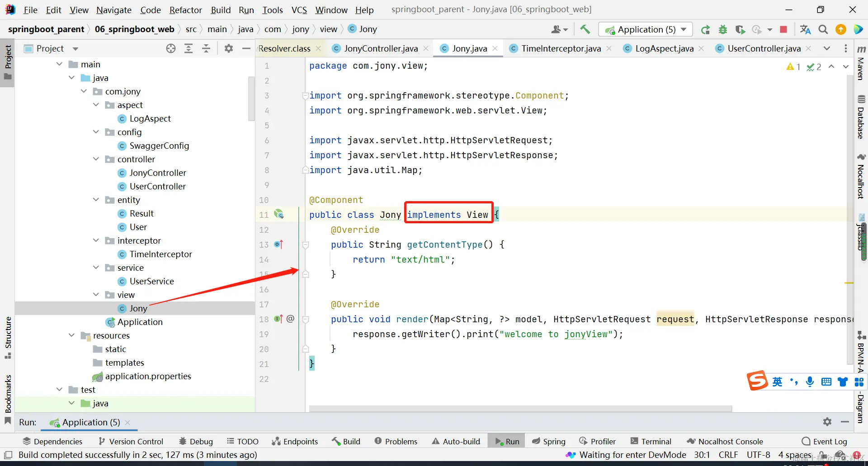The height and width of the screenshot is (466, 868).
Task: Click the Build project hammer icon
Action: pos(585,29)
